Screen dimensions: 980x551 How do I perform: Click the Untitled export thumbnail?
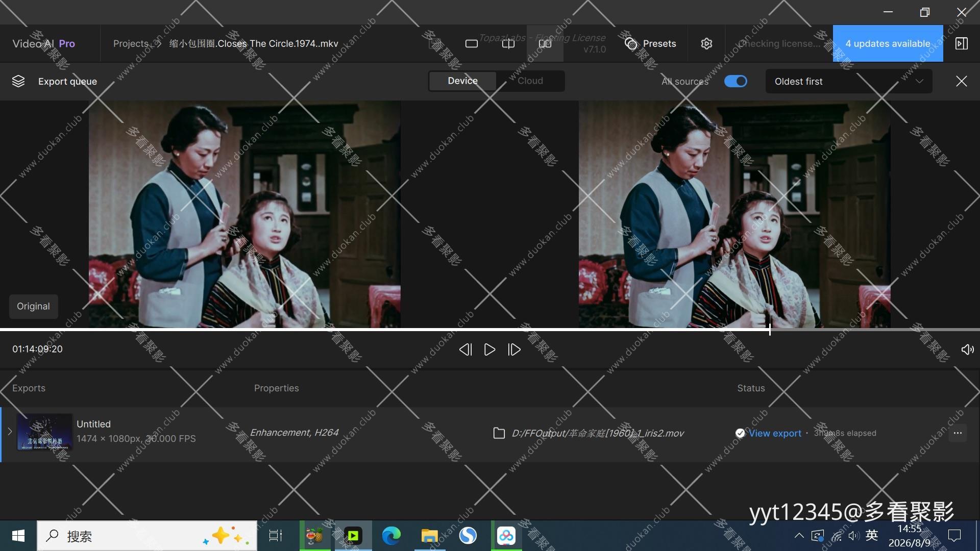point(44,432)
